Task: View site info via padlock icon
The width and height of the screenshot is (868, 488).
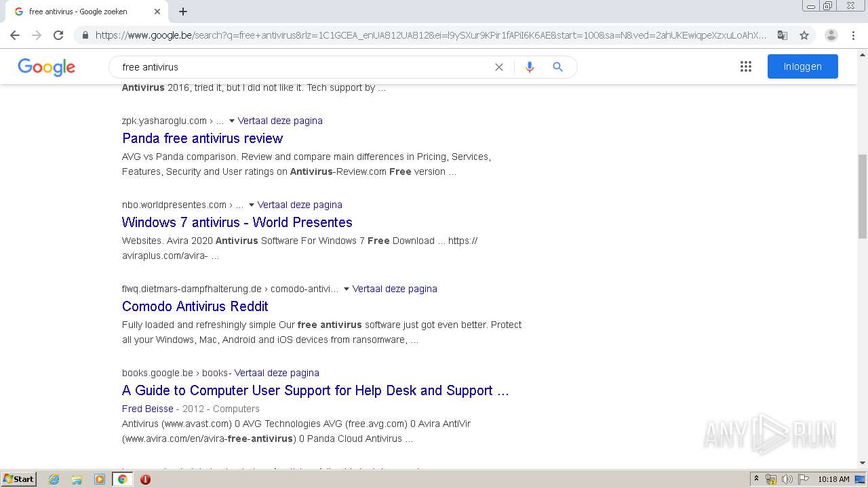Action: (85, 35)
